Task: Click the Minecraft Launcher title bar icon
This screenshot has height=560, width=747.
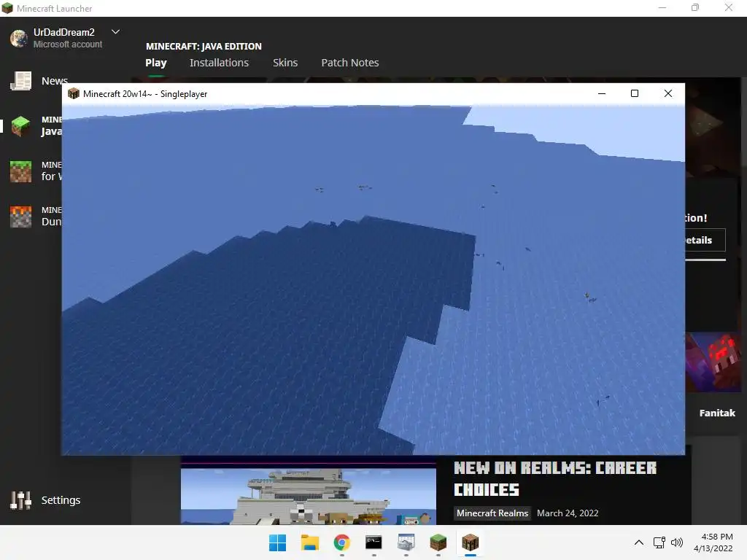Action: click(7, 8)
